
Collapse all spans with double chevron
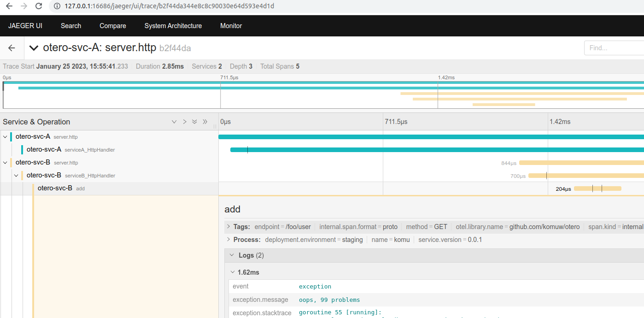[205, 122]
